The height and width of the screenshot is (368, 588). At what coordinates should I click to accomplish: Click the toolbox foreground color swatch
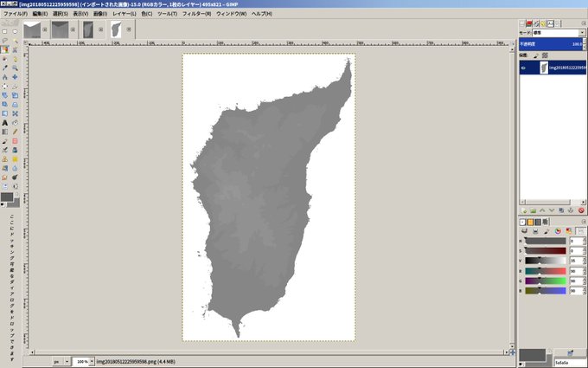(x=7, y=197)
